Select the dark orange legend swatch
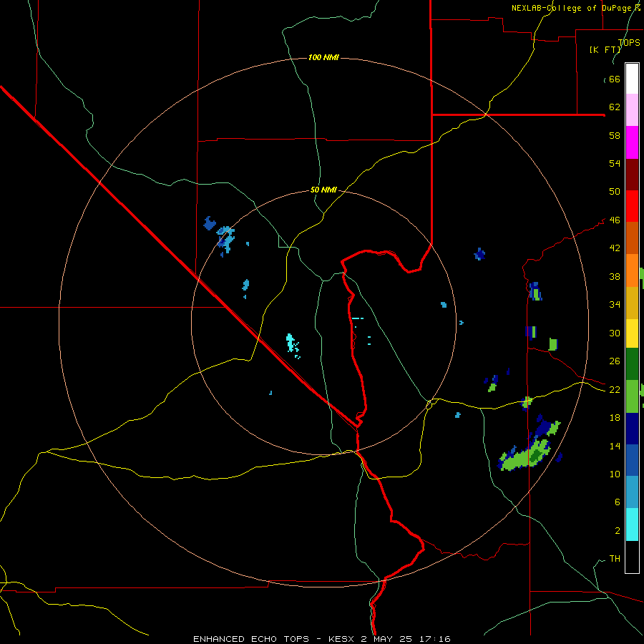The image size is (644, 644). (x=632, y=238)
